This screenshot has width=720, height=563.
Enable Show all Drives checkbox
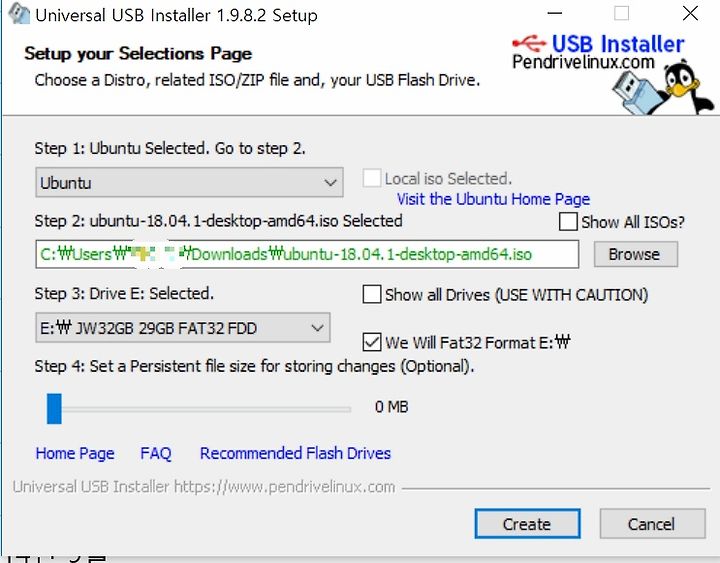[371, 294]
